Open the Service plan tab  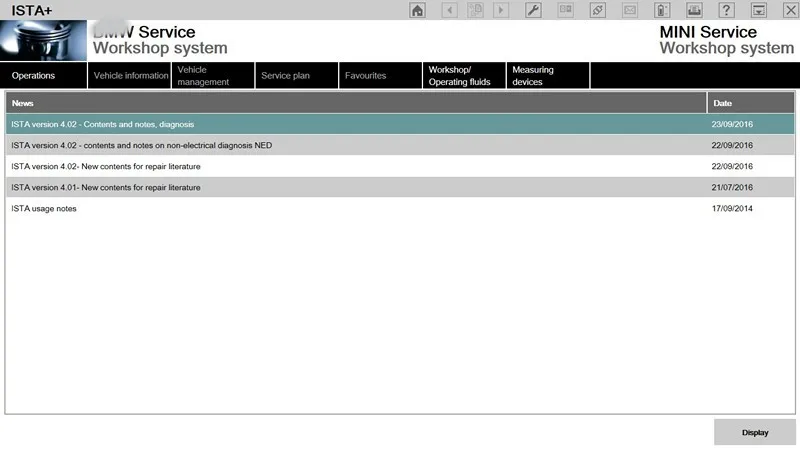(x=297, y=76)
